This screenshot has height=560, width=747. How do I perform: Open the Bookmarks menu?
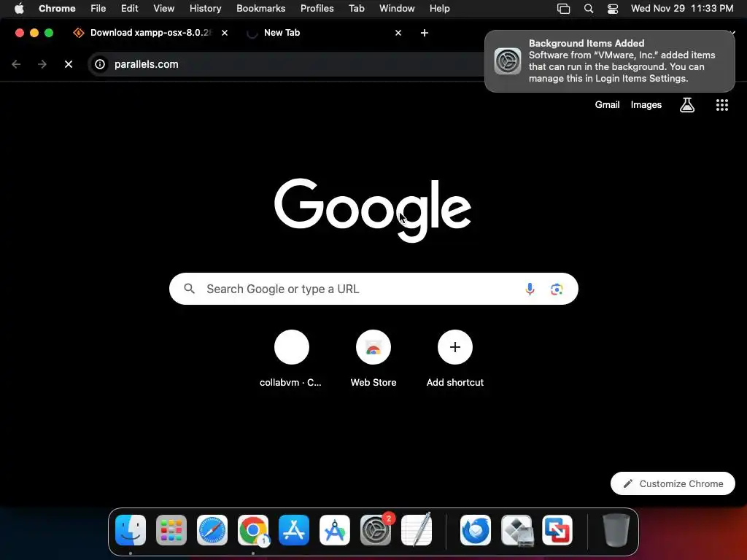(x=260, y=8)
